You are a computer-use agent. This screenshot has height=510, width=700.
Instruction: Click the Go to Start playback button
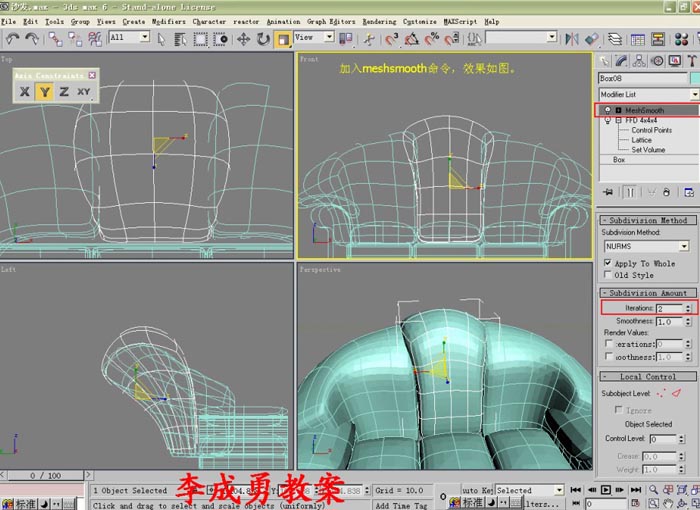click(x=576, y=490)
